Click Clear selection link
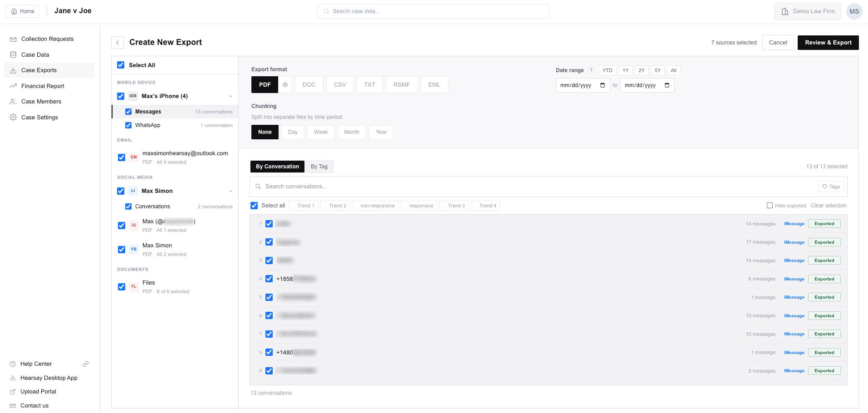The height and width of the screenshot is (413, 868). pos(829,206)
